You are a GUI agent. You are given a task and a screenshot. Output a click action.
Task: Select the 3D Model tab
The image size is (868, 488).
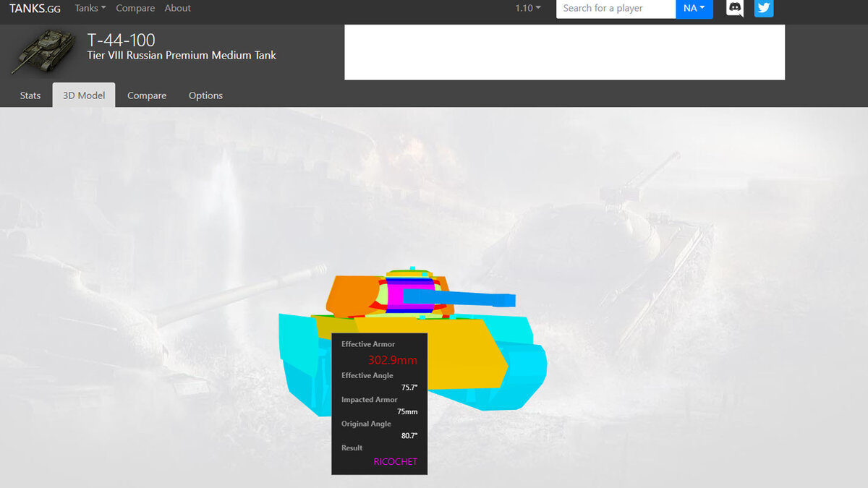(84, 95)
